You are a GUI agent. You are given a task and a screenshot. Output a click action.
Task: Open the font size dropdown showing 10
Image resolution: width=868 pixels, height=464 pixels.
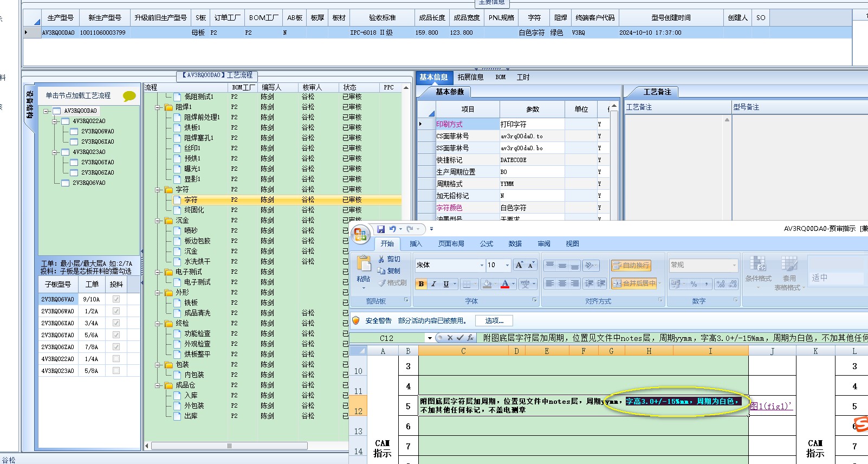click(507, 265)
